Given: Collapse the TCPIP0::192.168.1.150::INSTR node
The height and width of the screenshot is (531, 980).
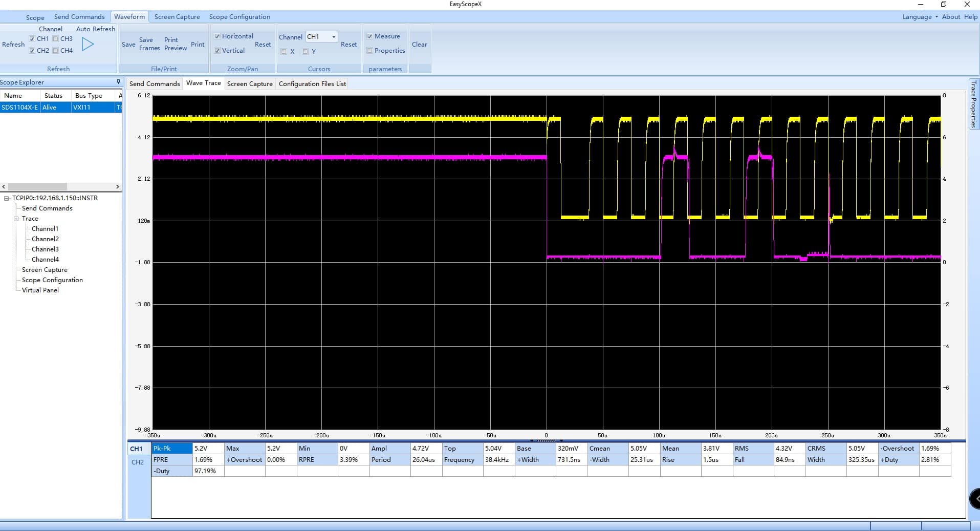Looking at the screenshot, I should (7, 198).
